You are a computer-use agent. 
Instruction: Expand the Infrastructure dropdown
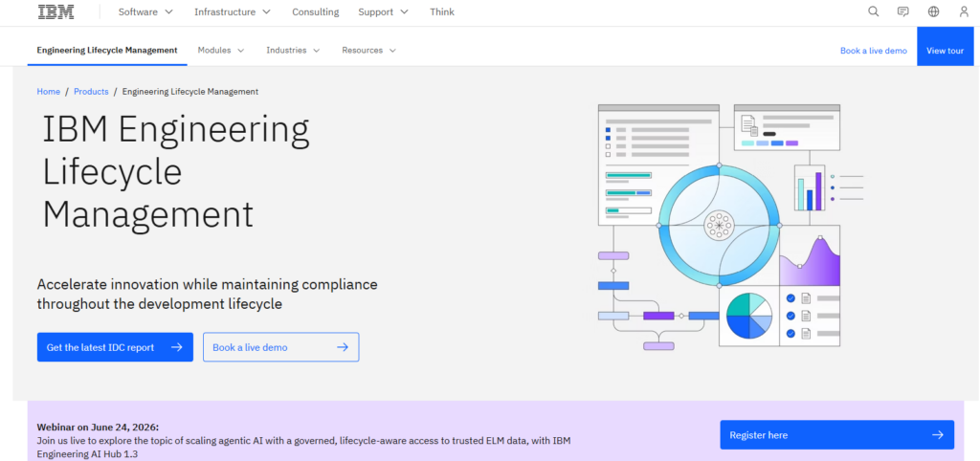233,11
